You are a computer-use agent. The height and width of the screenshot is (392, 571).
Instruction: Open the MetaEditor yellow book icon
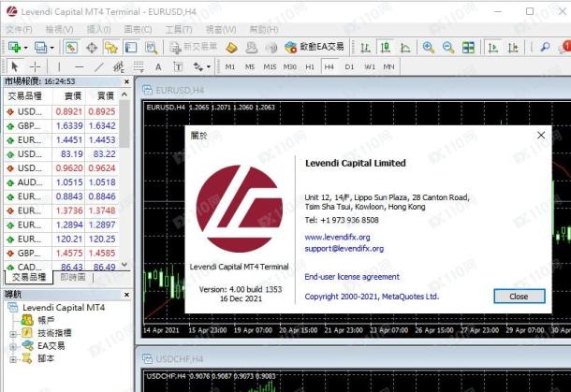[x=231, y=48]
